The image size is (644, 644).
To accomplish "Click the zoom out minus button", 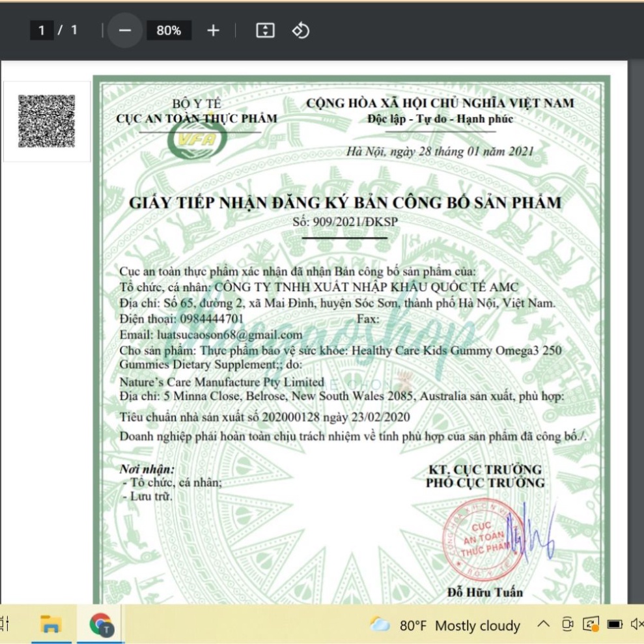I will click(125, 31).
